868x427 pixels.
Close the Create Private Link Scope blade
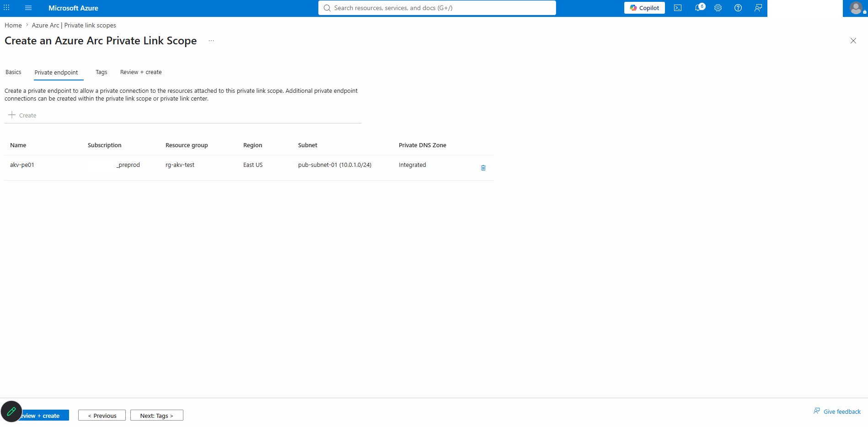(853, 41)
